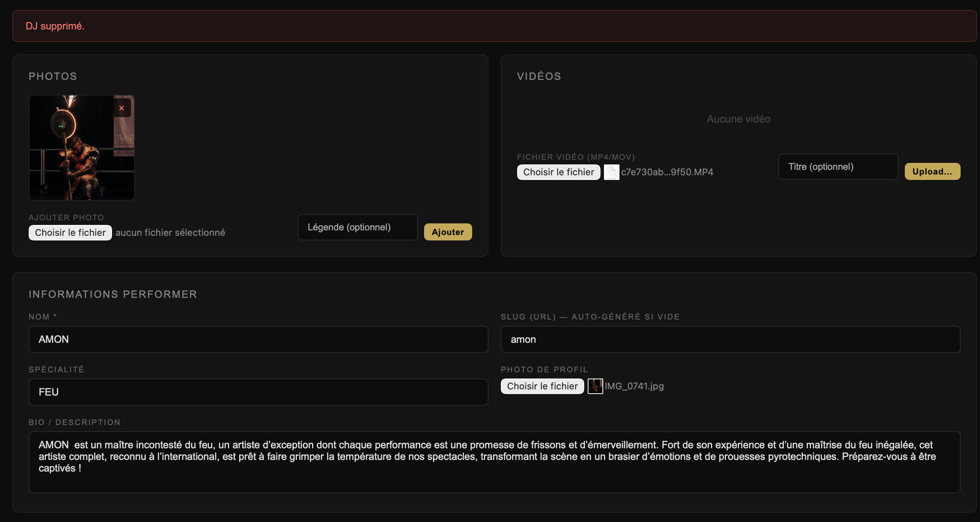The height and width of the screenshot is (522, 980).
Task: Click the Spécialité field containing FEU
Action: [x=258, y=392]
